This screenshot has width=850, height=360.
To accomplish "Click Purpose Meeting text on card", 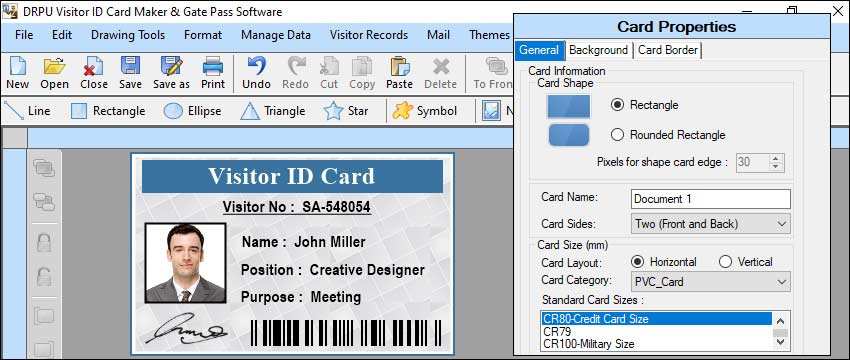I will click(x=301, y=297).
